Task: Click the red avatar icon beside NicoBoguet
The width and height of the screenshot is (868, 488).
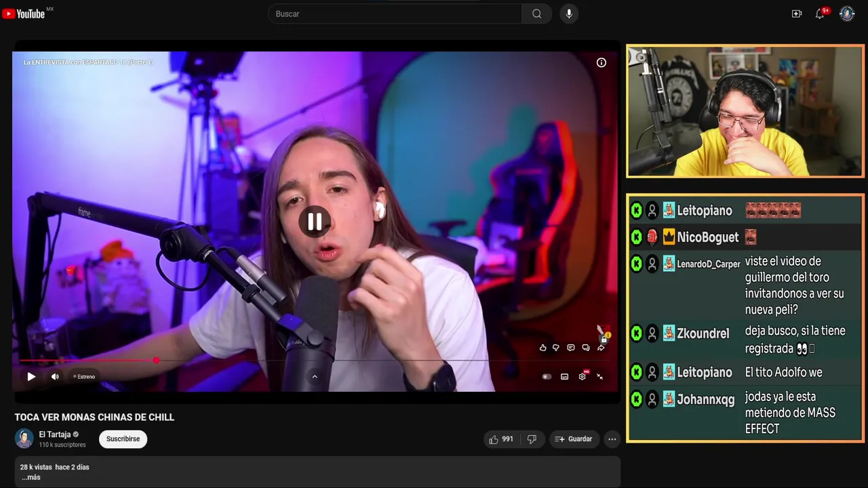Action: tap(652, 237)
